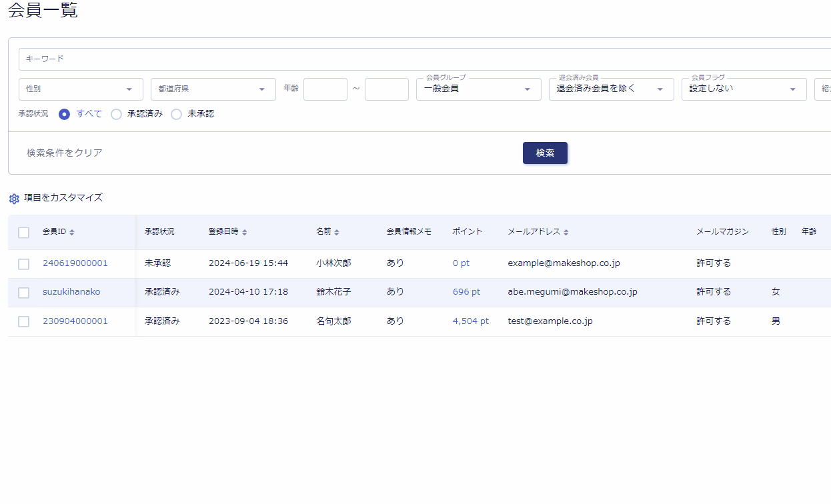Screen dimensions: 831x504
Task: Expand the 退会済み会員 dropdown
Action: click(x=611, y=89)
